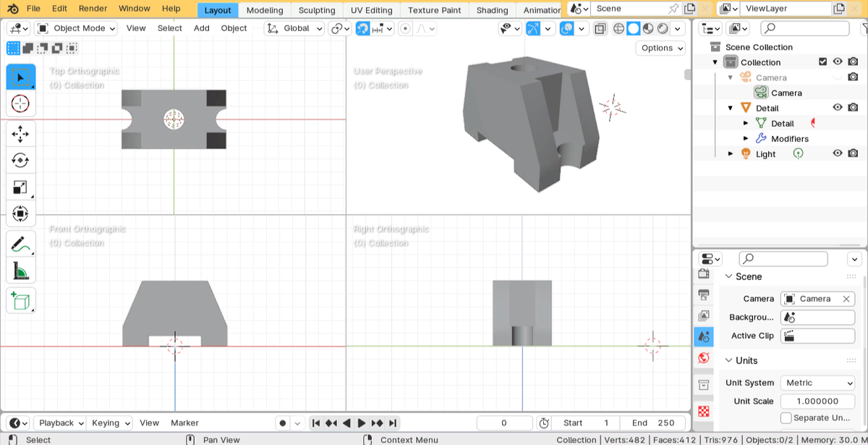Toggle X-ray view button
This screenshot has height=445, width=868.
click(x=600, y=28)
